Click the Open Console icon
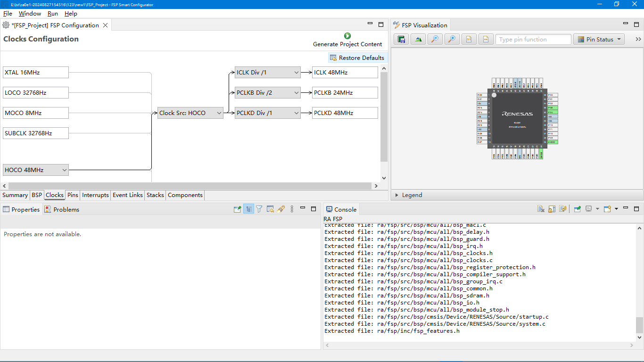Screen dimensions: 644x362 607,209
